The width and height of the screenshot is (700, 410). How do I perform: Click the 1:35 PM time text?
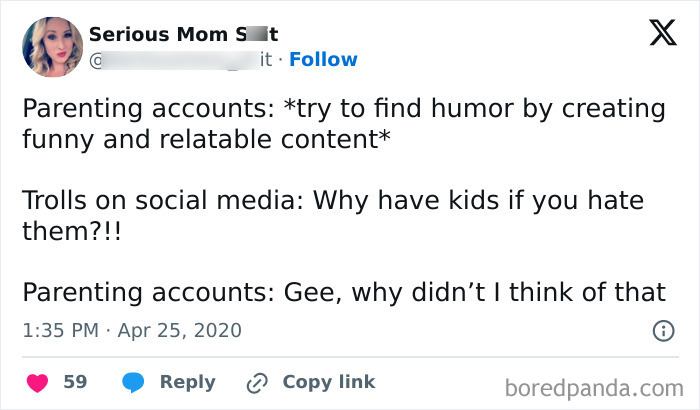62,330
